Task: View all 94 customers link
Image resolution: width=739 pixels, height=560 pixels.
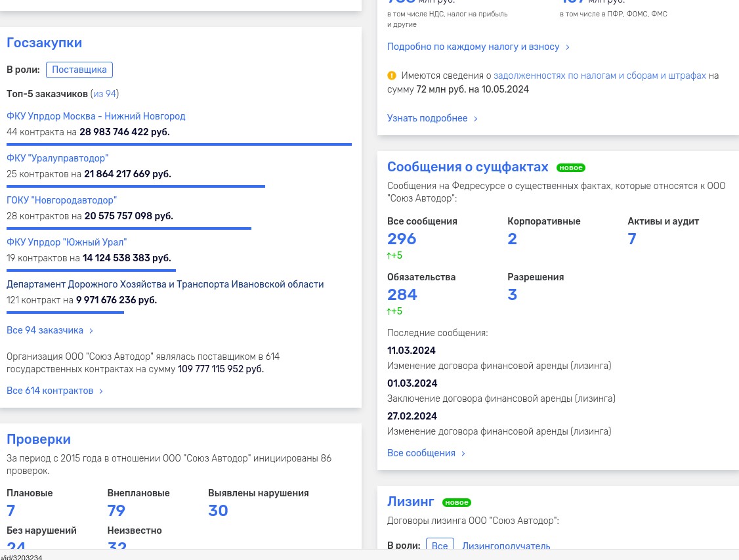Action: click(x=45, y=330)
